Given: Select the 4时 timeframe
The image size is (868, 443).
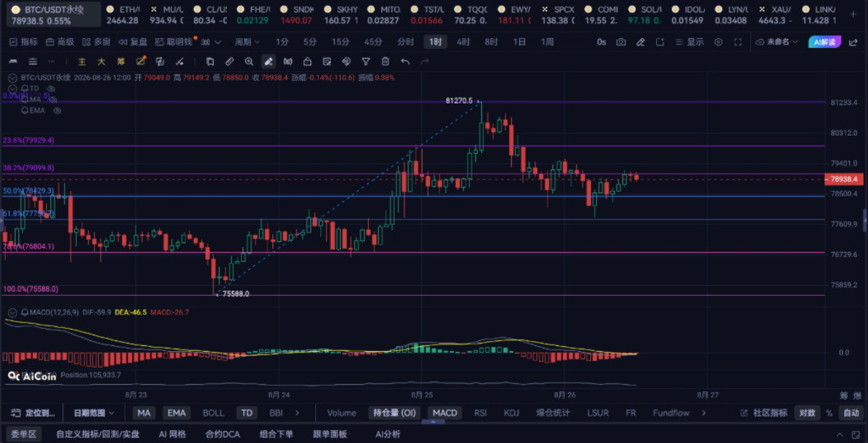Looking at the screenshot, I should coord(463,42).
